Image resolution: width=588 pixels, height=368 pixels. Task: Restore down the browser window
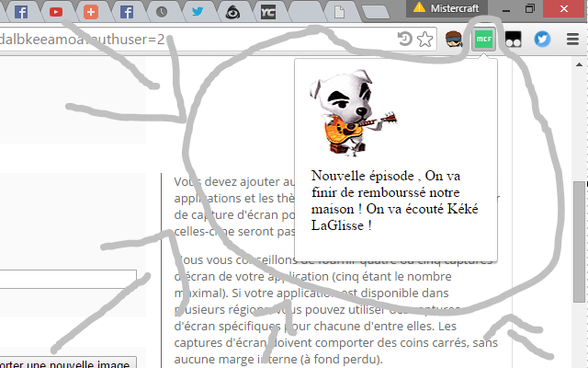[529, 8]
